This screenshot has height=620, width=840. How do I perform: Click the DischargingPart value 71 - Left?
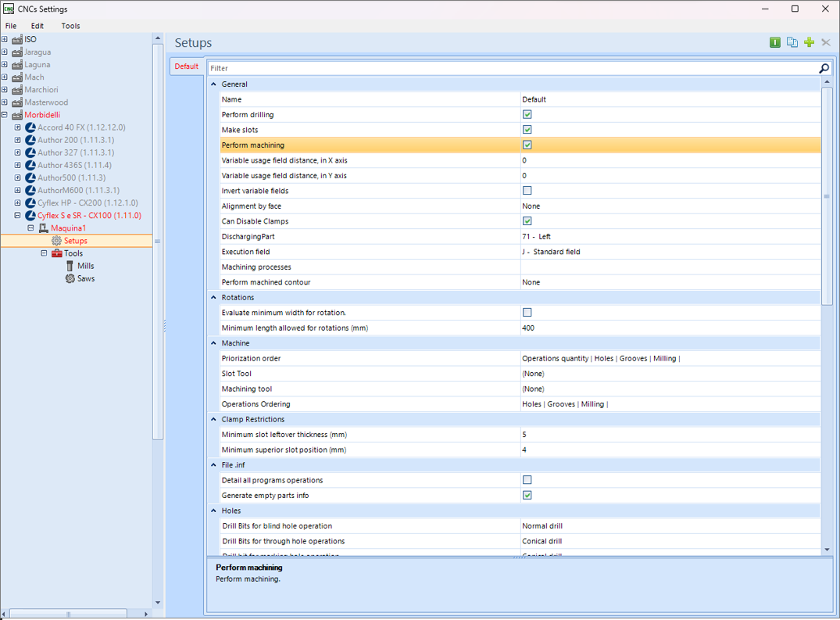pyautogui.click(x=536, y=236)
